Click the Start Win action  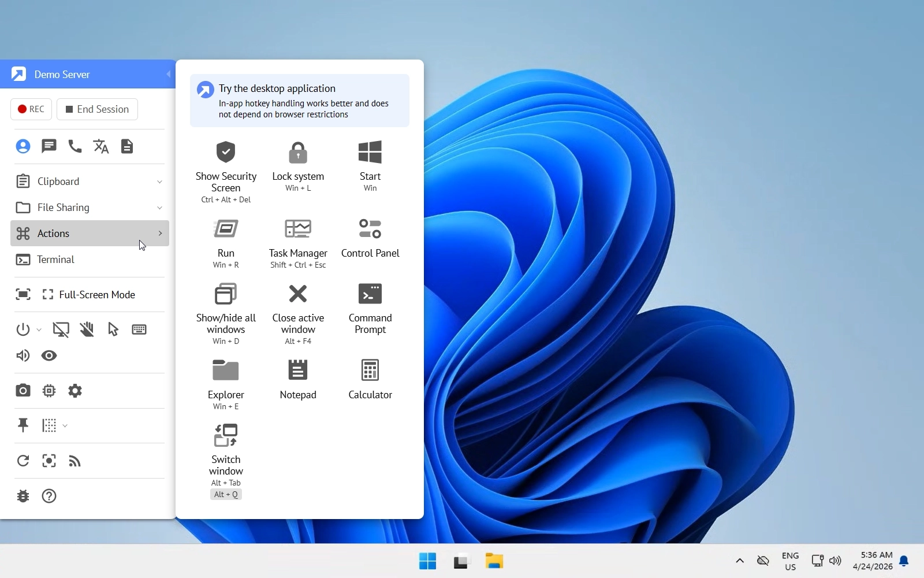tap(370, 166)
